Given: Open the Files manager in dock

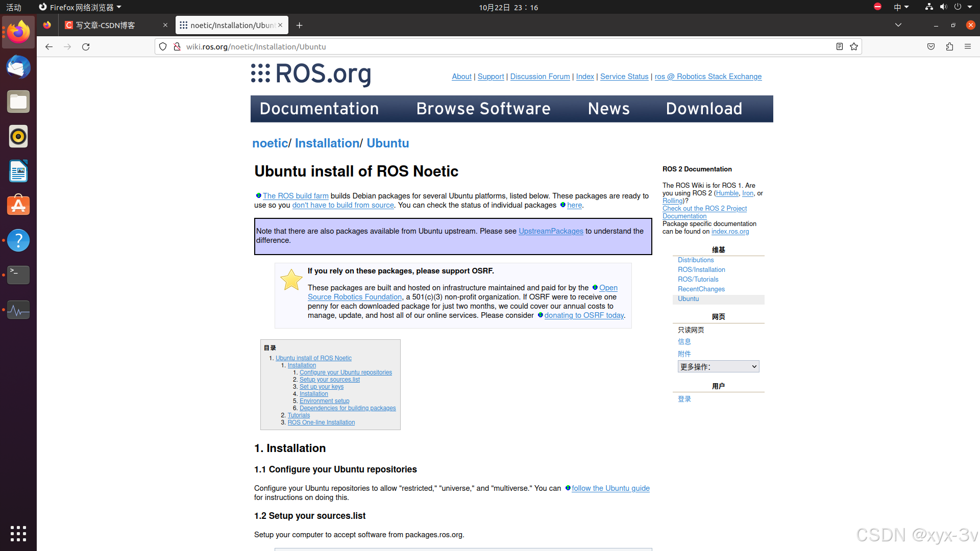Looking at the screenshot, I should pyautogui.click(x=18, y=102).
